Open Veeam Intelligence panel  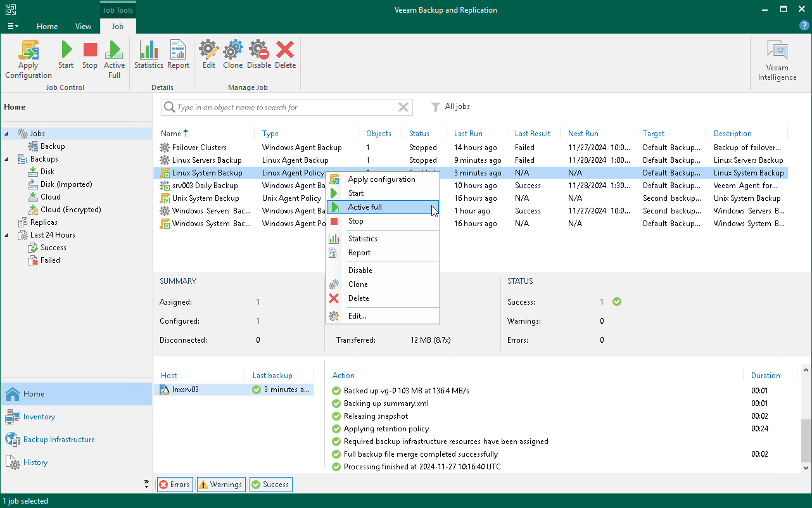click(x=777, y=61)
